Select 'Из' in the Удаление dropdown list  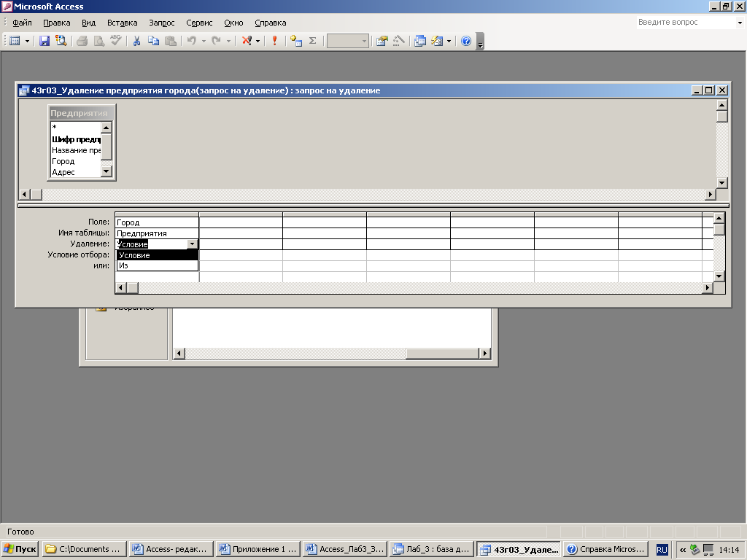[x=158, y=265]
